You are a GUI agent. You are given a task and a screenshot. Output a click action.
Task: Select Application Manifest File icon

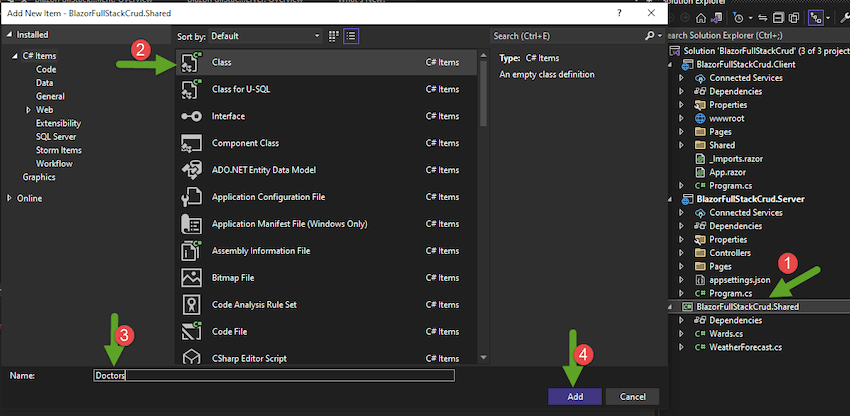(191, 224)
